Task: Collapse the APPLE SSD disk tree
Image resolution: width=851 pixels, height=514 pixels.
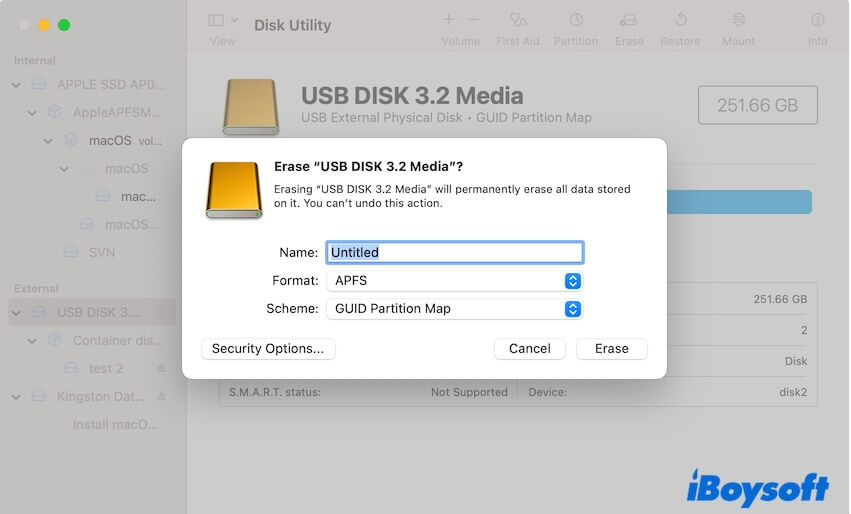Action: (16, 85)
